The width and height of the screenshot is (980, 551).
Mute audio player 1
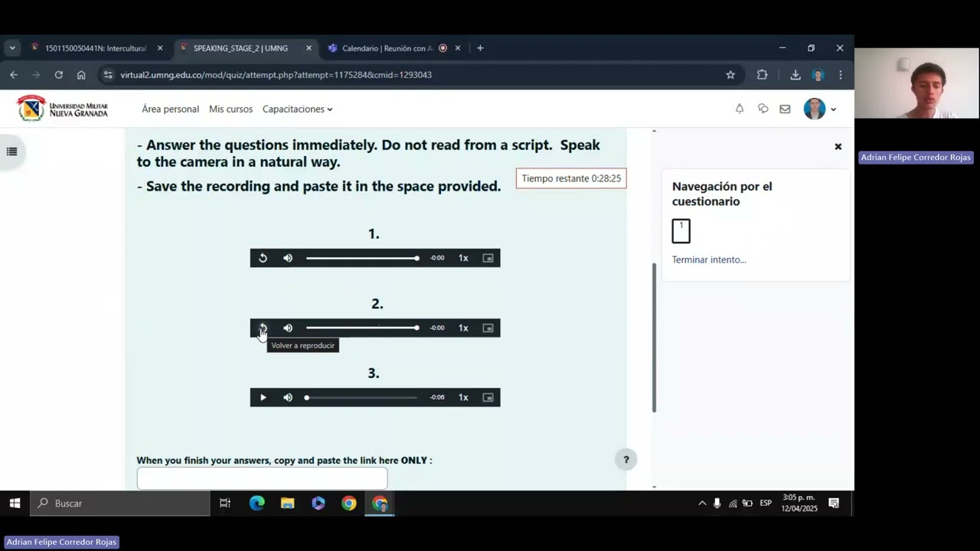pyautogui.click(x=288, y=258)
